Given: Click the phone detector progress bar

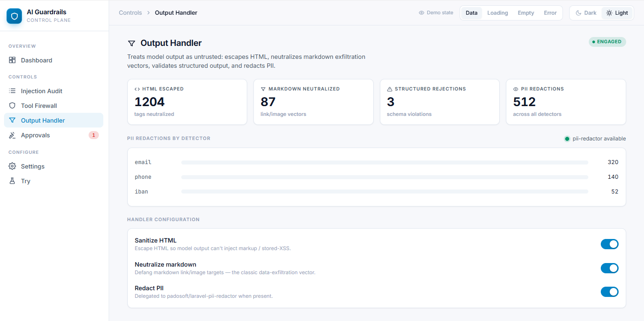Looking at the screenshot, I should (385, 177).
